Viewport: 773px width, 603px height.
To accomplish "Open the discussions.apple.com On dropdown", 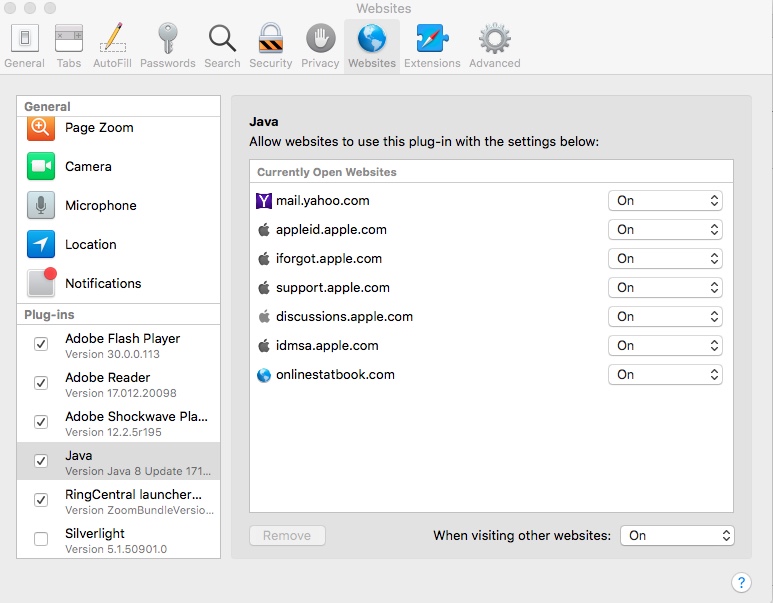I will point(665,317).
